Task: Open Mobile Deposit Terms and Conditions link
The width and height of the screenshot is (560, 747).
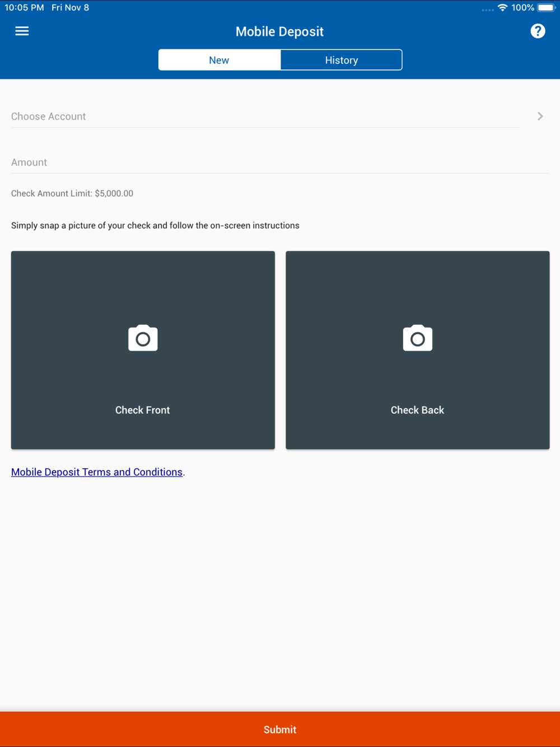Action: tap(97, 472)
